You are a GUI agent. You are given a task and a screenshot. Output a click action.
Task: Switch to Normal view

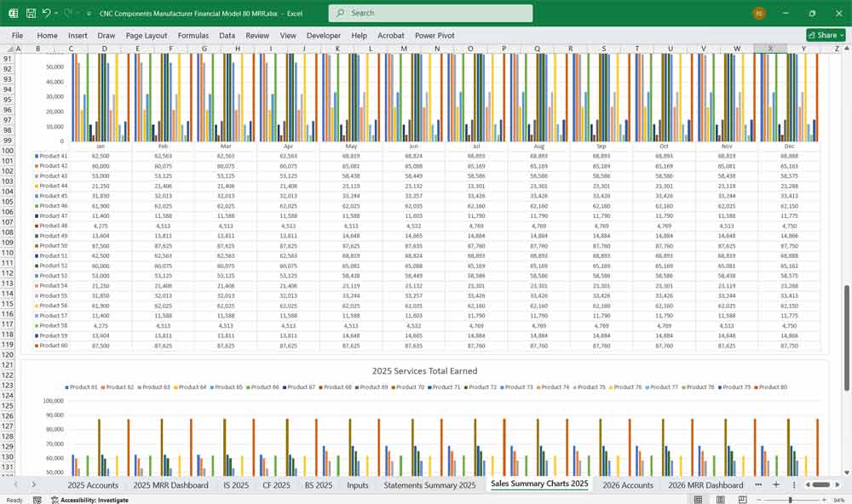pyautogui.click(x=699, y=500)
